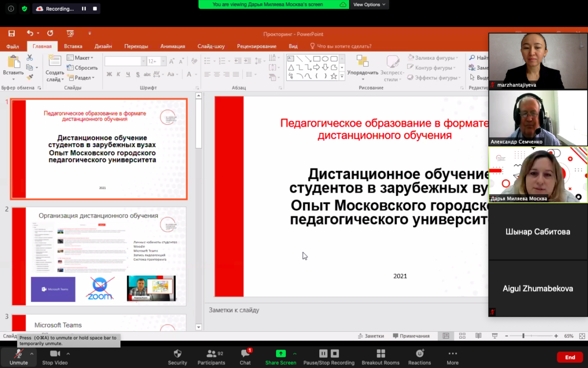Screen dimensions: 588x368
Task: Open the Participants panel
Action: click(211, 354)
